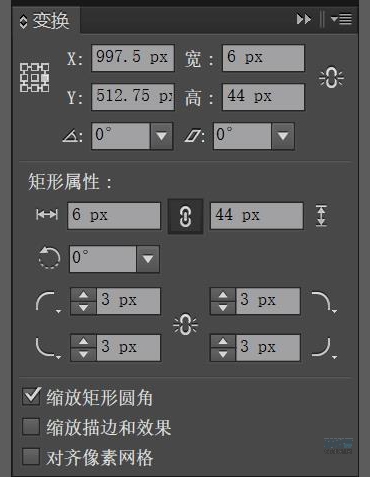Open top-right corner type icon
Image resolution: width=370 pixels, height=477 pixels.
pos(324,302)
